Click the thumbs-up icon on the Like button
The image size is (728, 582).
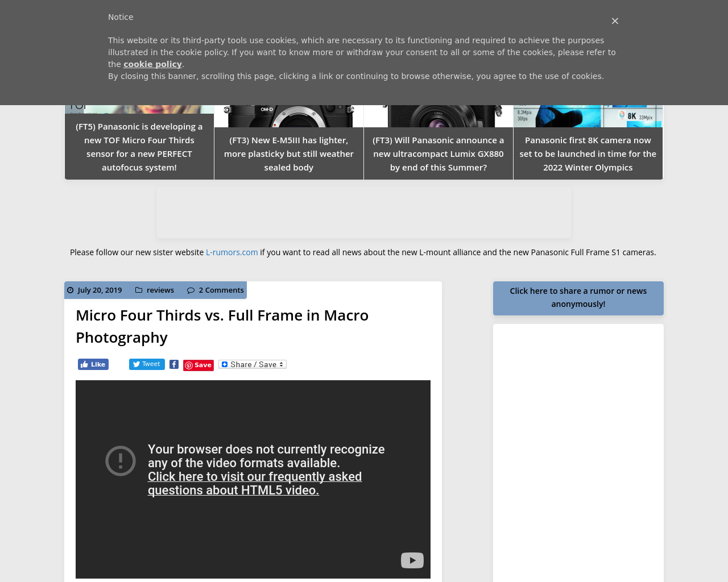point(84,363)
